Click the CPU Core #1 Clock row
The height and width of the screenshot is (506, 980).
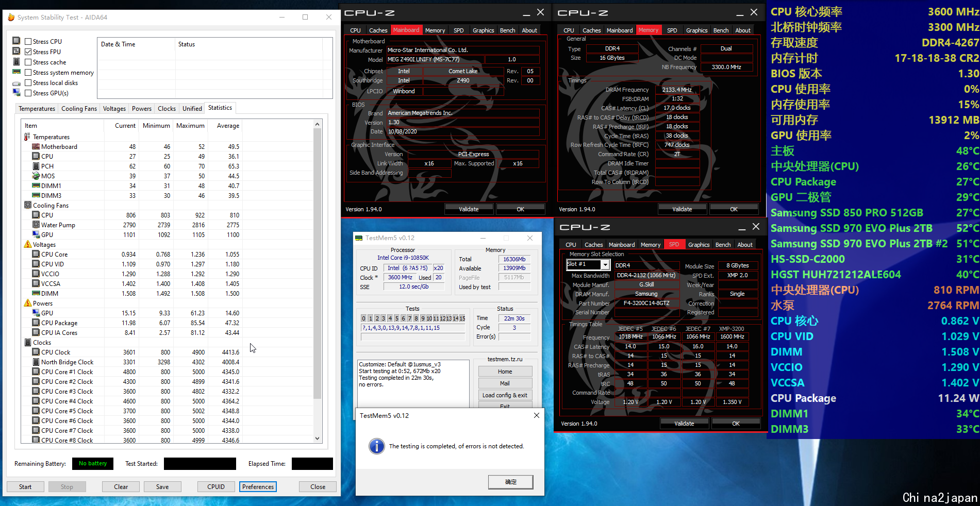(167, 372)
